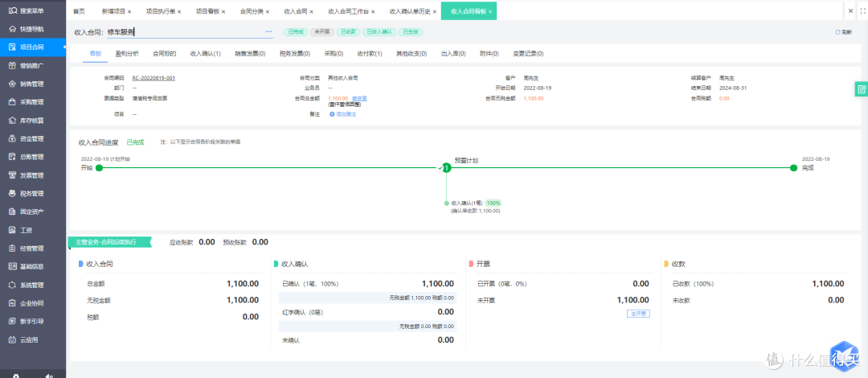The height and width of the screenshot is (378, 868).
Task: Click the 已收入确认 status tag
Action: click(379, 32)
